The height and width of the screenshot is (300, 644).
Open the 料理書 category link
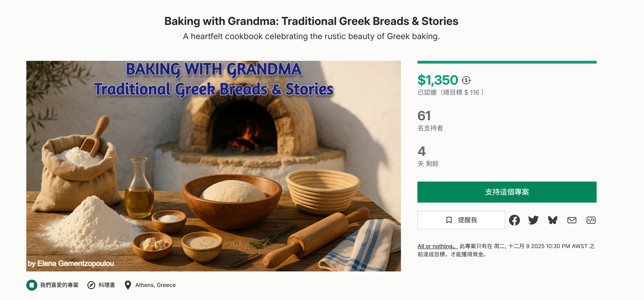pos(107,285)
